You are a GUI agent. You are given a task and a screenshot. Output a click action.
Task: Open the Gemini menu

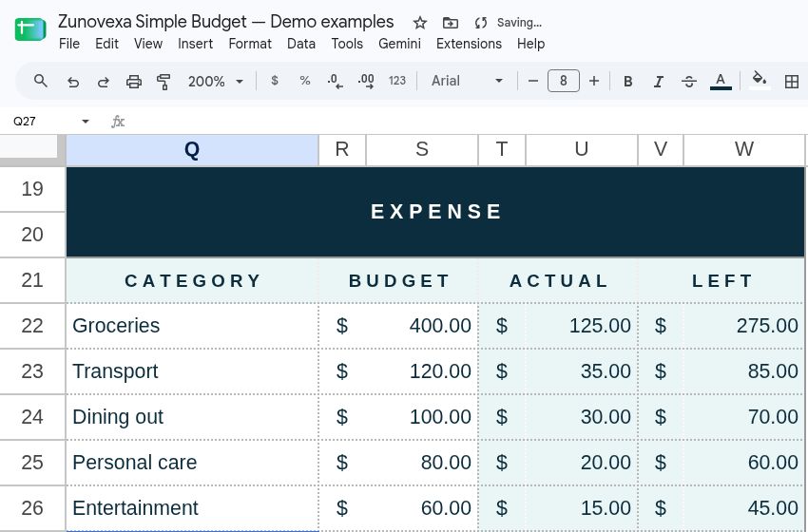399,44
